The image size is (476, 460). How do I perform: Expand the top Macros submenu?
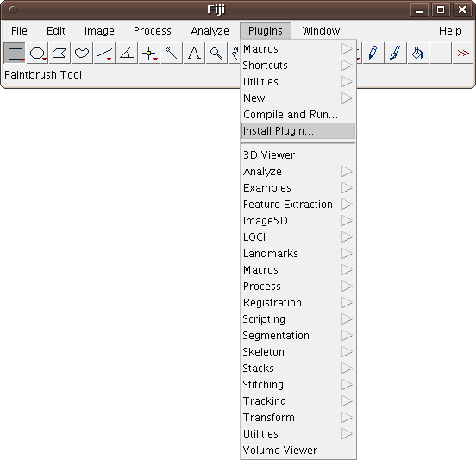pos(298,49)
